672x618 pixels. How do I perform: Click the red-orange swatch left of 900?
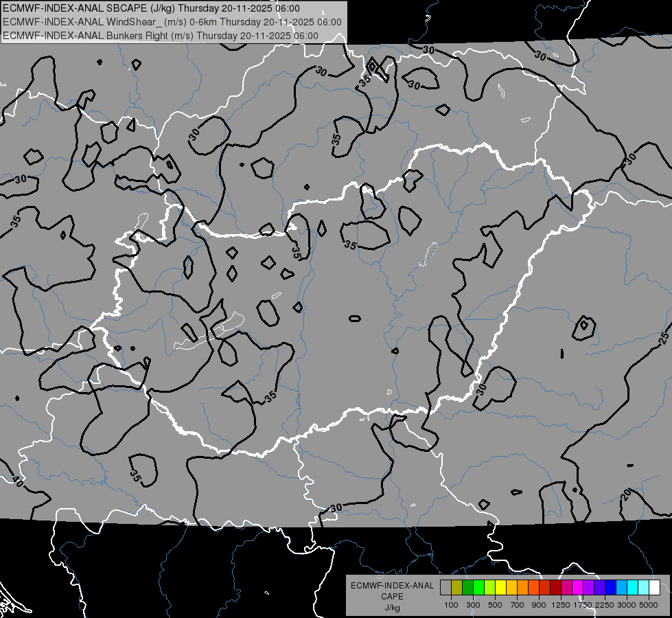point(534,587)
